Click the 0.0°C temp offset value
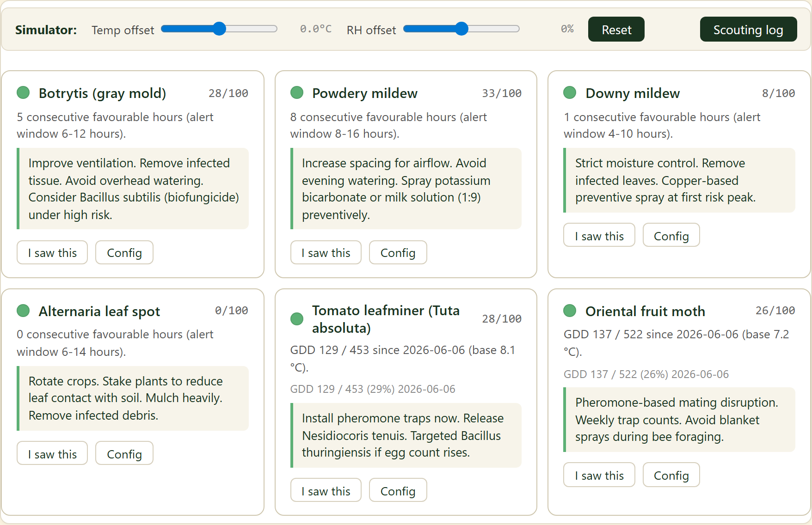Image resolution: width=812 pixels, height=525 pixels. (316, 29)
